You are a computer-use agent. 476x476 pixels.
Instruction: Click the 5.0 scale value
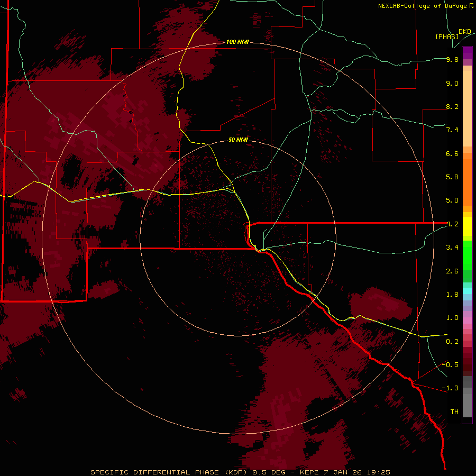[452, 200]
